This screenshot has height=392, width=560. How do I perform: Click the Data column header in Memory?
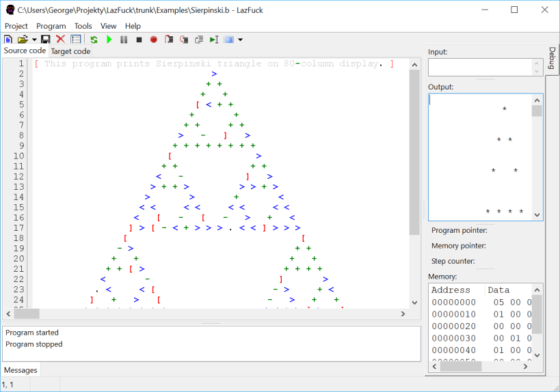[498, 290]
